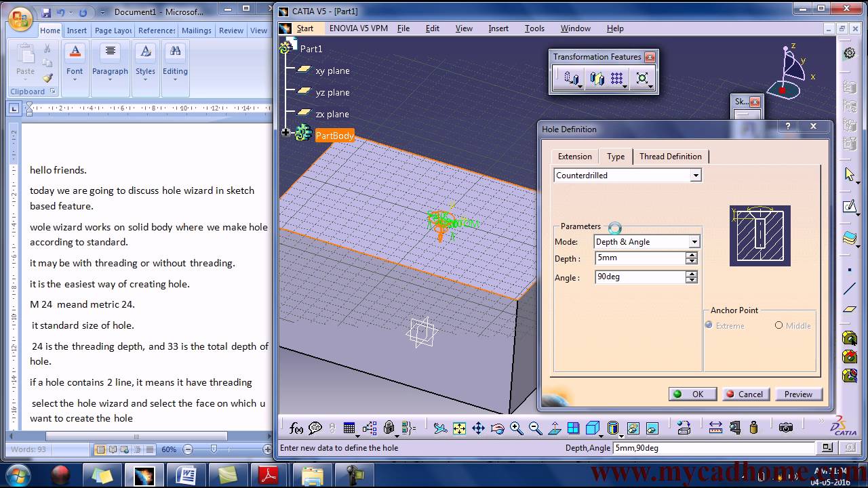Image resolution: width=868 pixels, height=488 pixels.
Task: Open the Page Layout tab in Word
Action: pyautogui.click(x=113, y=30)
